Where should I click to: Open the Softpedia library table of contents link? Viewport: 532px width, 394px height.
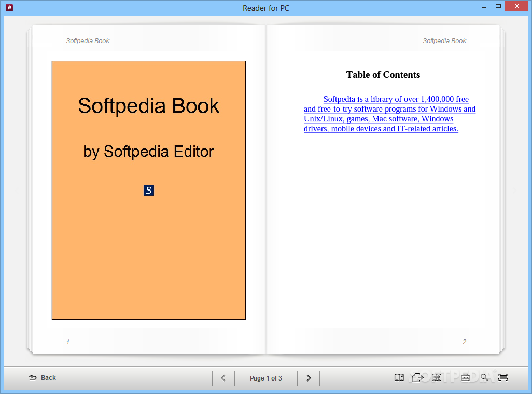(x=389, y=114)
